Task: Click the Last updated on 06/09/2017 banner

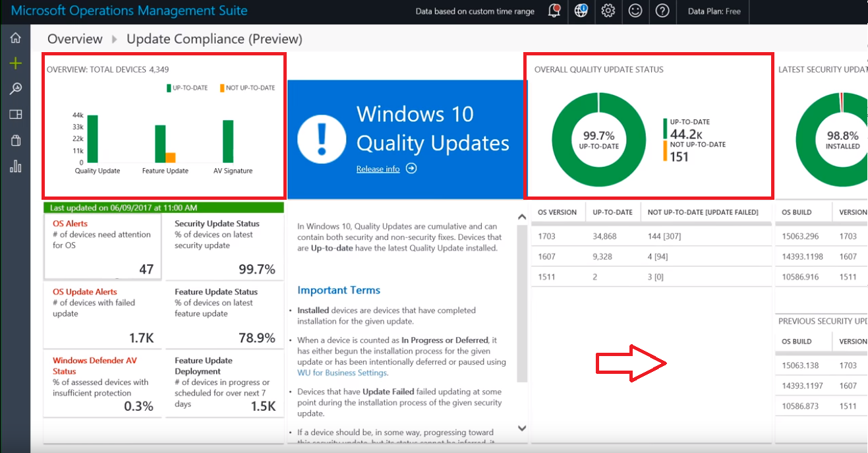Action: [163, 208]
